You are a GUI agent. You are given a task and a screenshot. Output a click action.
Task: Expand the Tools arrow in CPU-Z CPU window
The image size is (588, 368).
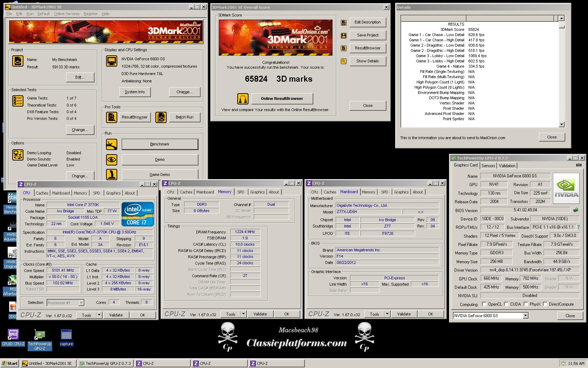[x=99, y=315]
